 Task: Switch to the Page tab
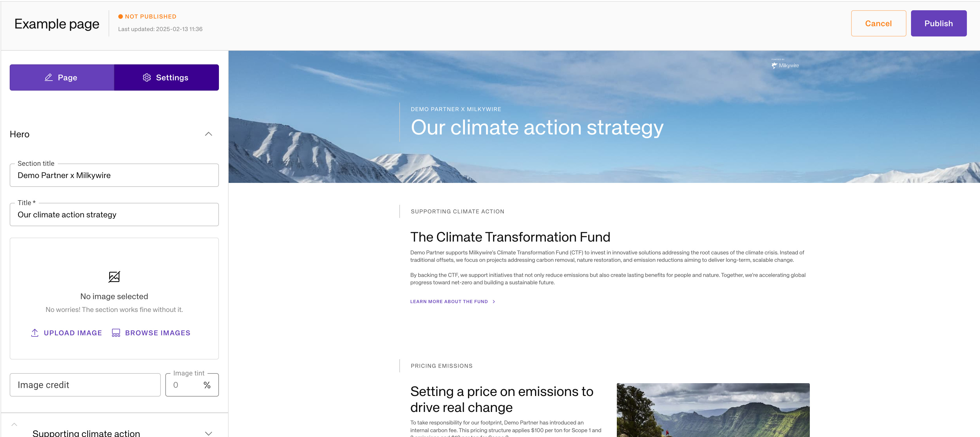(x=61, y=77)
